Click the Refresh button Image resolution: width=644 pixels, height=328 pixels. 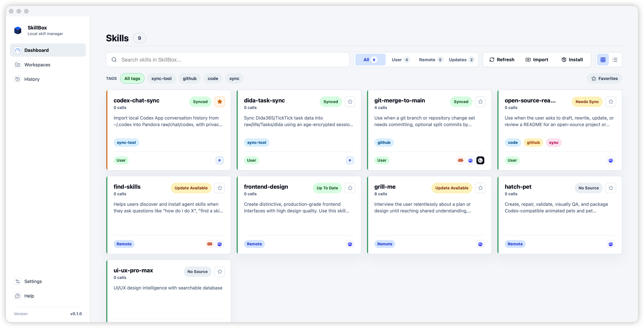point(502,60)
